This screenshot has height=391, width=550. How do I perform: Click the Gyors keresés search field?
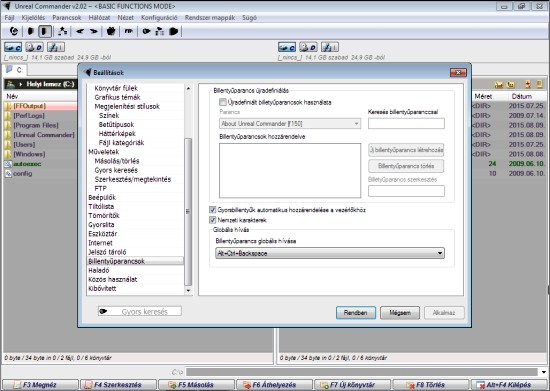(140, 311)
